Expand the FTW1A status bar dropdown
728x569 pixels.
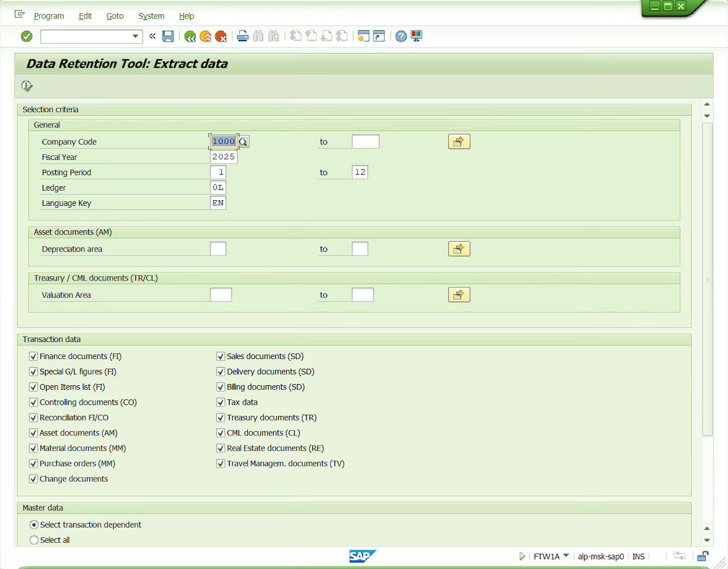pos(566,556)
